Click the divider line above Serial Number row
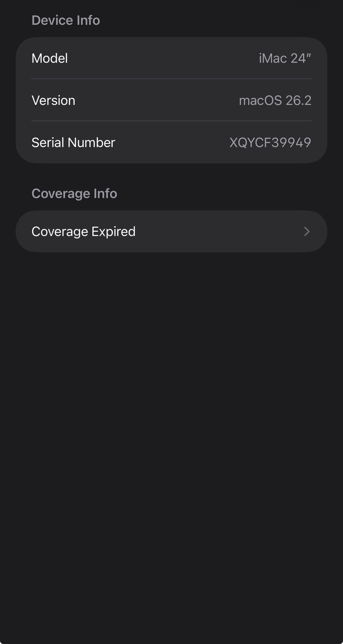 171,121
